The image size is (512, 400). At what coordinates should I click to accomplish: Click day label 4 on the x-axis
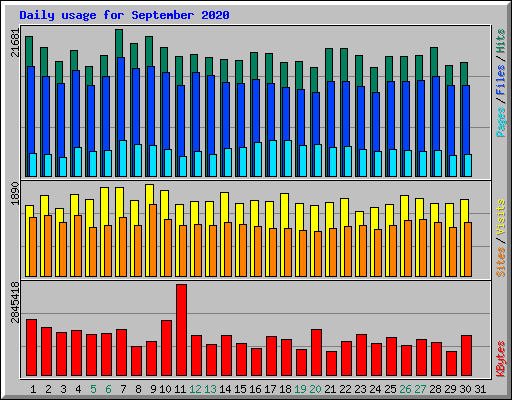pos(78,389)
